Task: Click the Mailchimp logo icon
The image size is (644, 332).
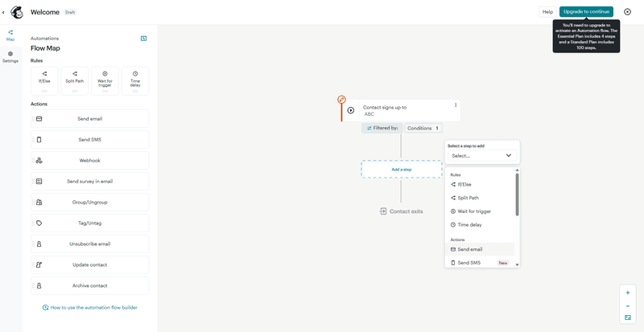Action: 17,12
